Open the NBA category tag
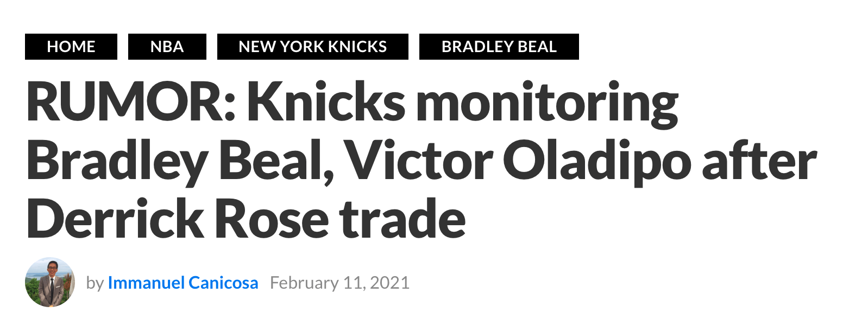The image size is (868, 331). tap(167, 47)
